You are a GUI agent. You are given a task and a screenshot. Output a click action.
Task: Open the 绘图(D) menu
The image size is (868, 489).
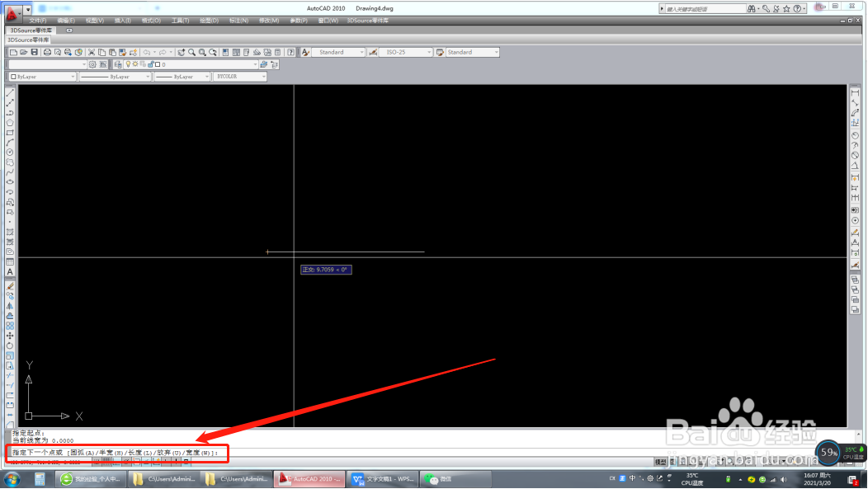(209, 21)
